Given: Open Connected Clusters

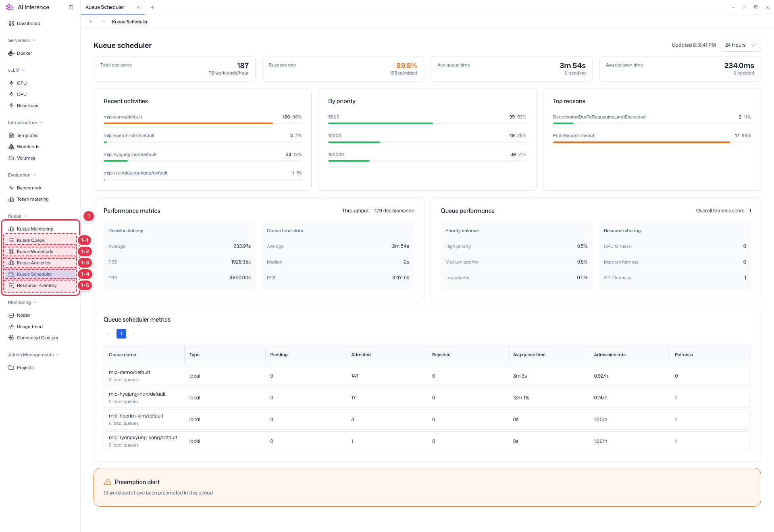Looking at the screenshot, I should [37, 338].
